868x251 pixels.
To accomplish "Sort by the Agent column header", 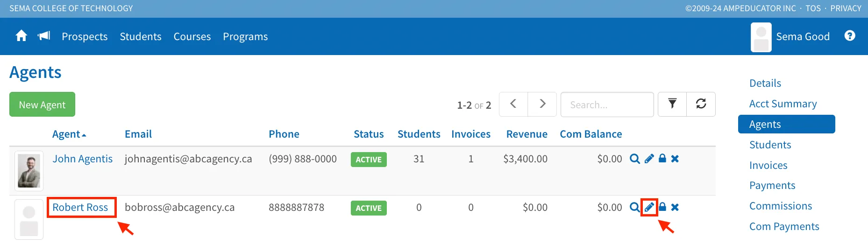I will point(69,134).
